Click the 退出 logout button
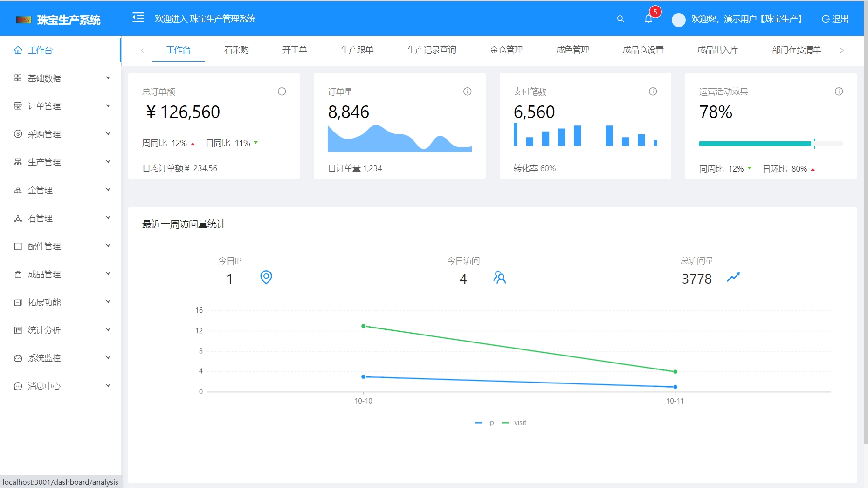Screen dimensions: 868x488 tap(835, 19)
